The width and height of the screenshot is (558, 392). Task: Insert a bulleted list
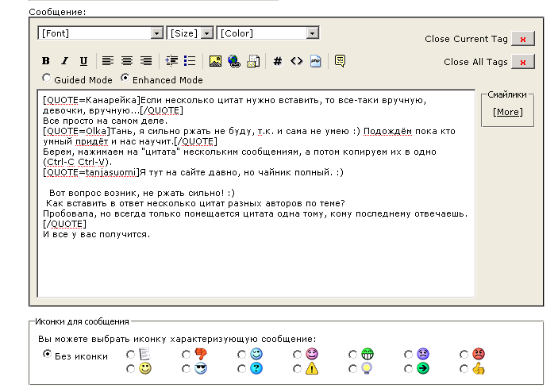190,61
